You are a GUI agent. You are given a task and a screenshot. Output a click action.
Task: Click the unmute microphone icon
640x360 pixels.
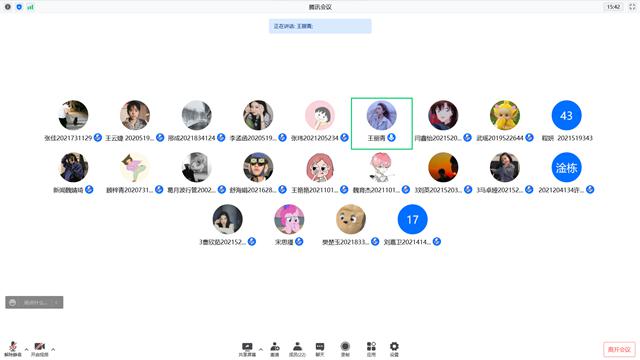[13, 347]
